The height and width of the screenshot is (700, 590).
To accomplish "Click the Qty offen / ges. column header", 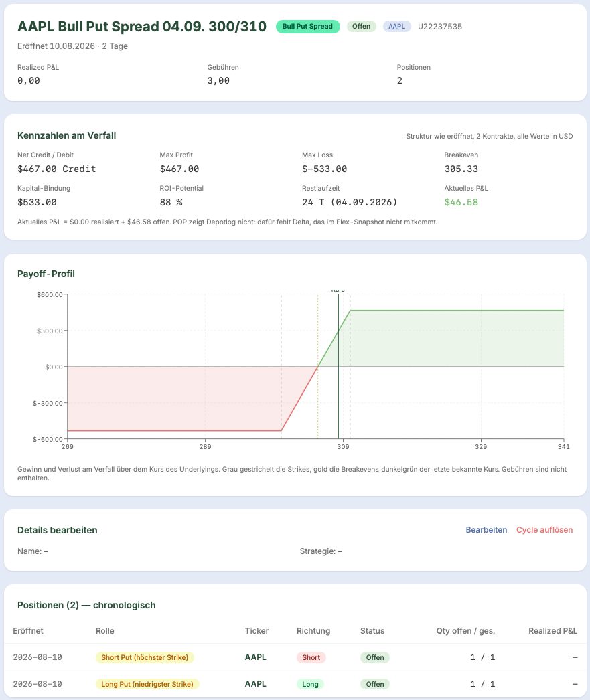I will pyautogui.click(x=465, y=631).
